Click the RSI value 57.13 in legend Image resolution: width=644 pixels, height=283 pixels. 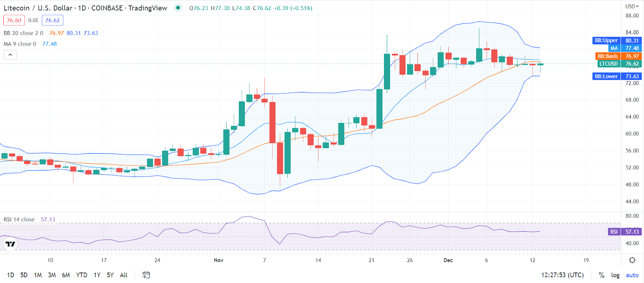(x=48, y=219)
